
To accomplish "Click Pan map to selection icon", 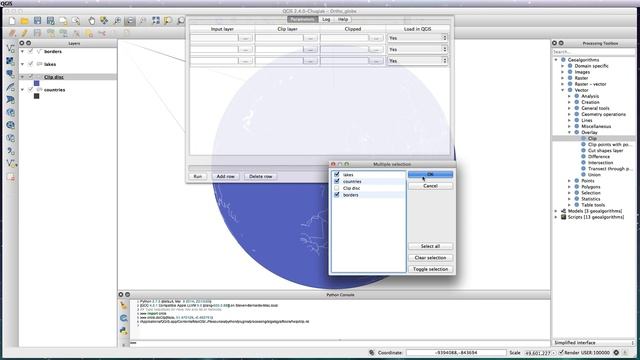I will tap(104, 20).
